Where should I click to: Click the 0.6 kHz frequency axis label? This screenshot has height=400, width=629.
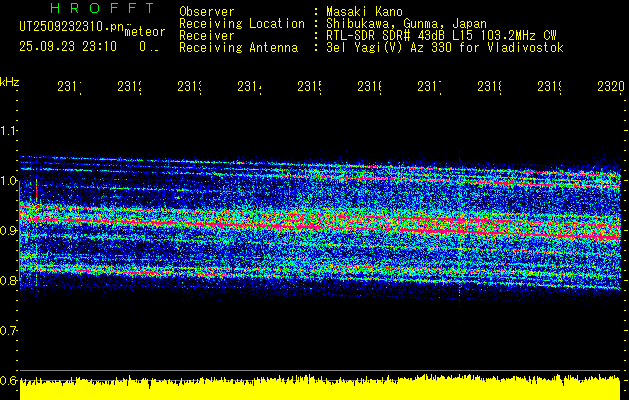8,380
